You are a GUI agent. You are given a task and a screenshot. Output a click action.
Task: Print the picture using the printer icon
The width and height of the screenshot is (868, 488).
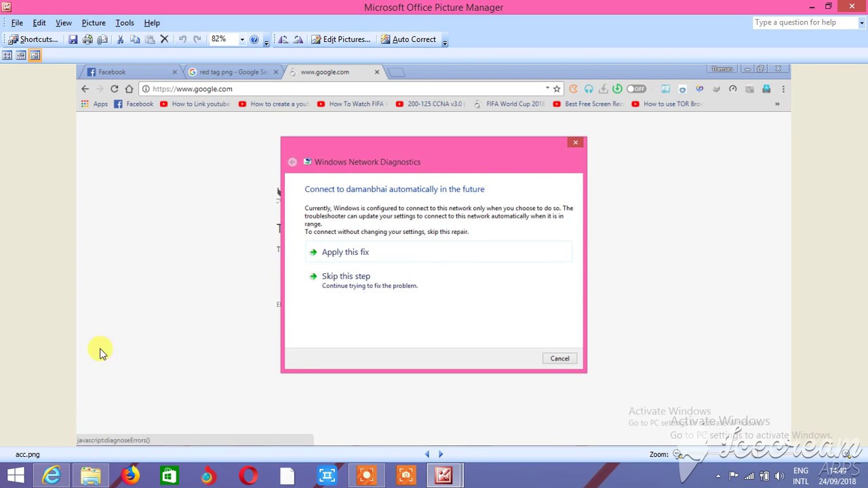coord(87,39)
